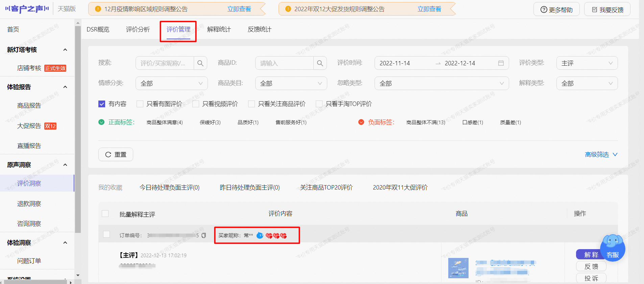Click the red hearts buyer level icon

point(276,236)
